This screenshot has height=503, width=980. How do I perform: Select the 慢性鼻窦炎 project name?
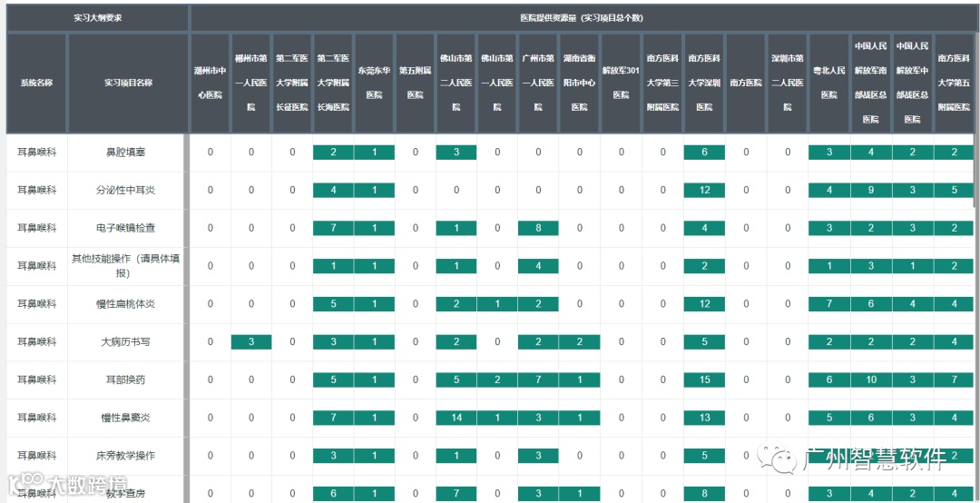pyautogui.click(x=126, y=418)
